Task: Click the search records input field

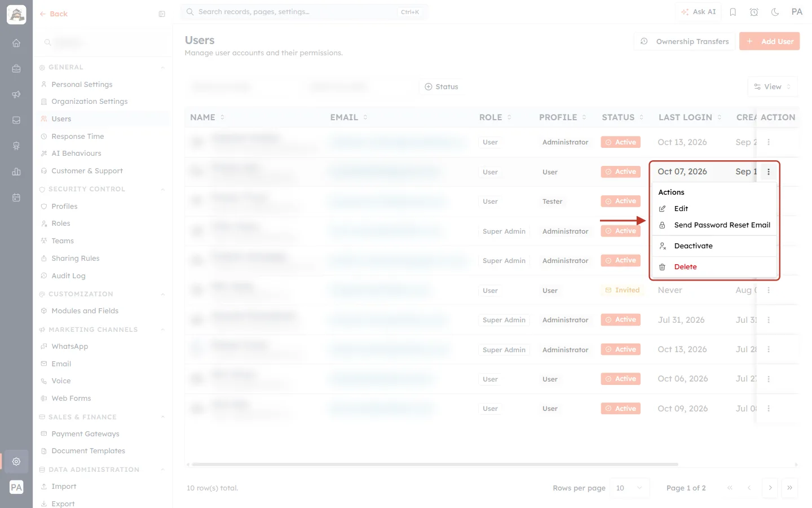Action: coord(304,12)
